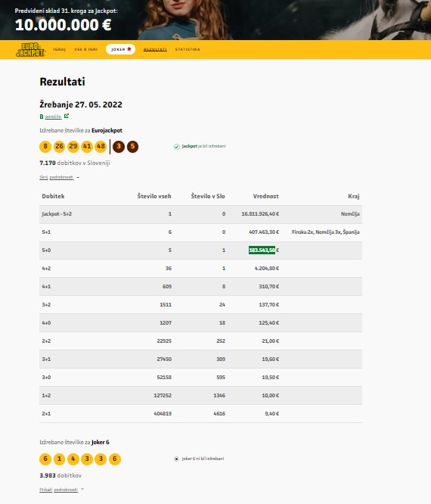Click the 2+2 count 22925
This screenshot has height=504, width=431.
click(x=164, y=341)
